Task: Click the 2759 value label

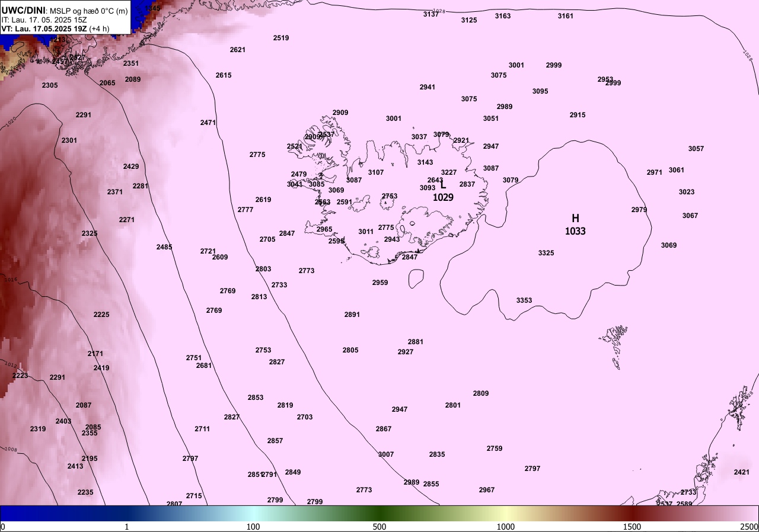Action: (495, 448)
